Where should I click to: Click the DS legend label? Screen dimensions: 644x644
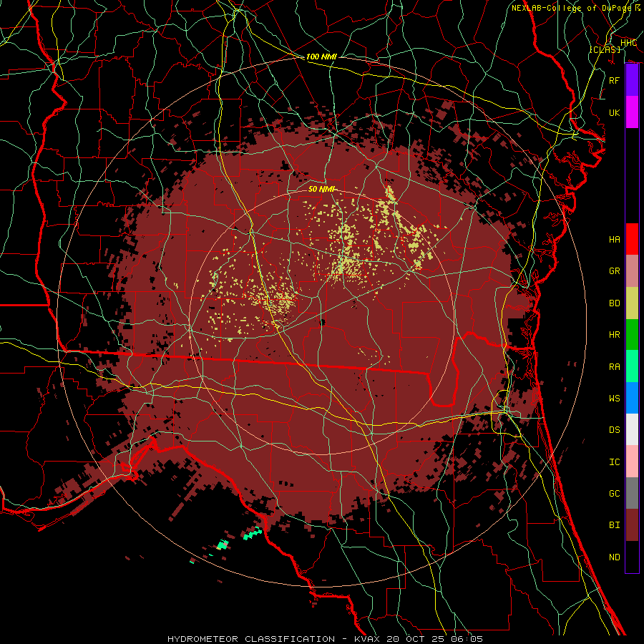tap(615, 430)
